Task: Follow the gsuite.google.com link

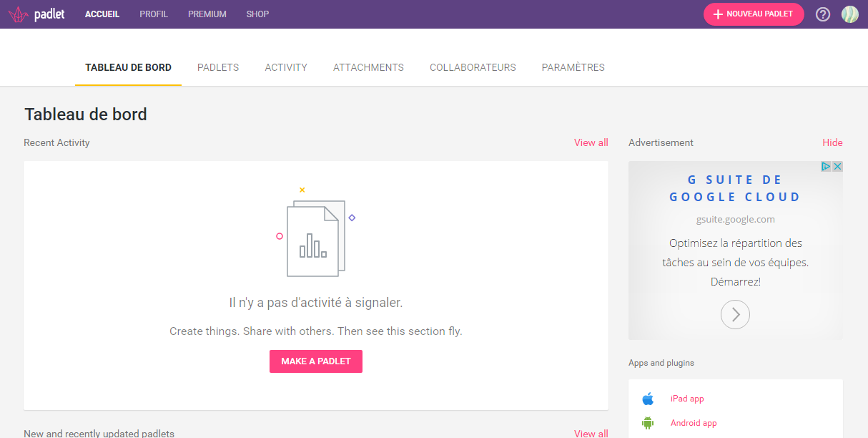Action: tap(735, 219)
